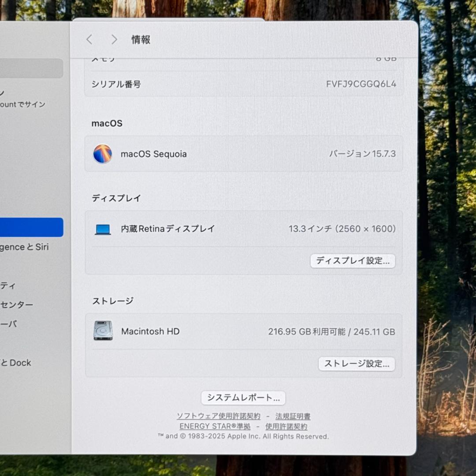
Task: Click the Macintosh HD storage capacity text
Action: coord(332,331)
